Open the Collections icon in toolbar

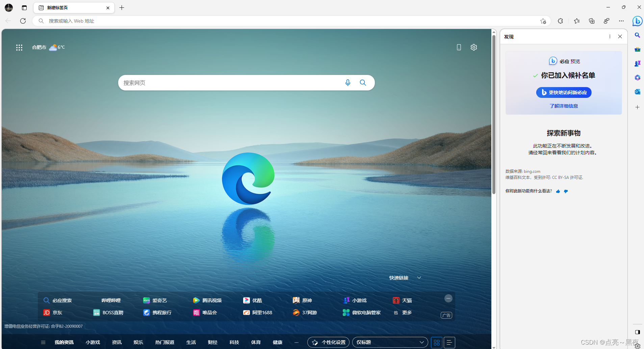[592, 21]
